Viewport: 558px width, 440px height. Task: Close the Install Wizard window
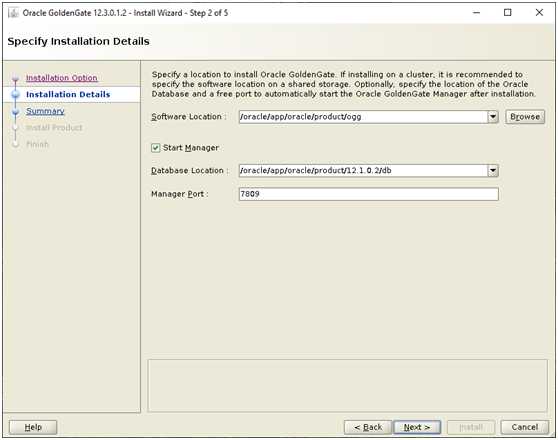[539, 12]
